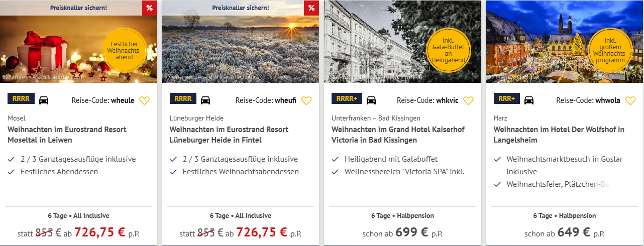The height and width of the screenshot is (246, 644).
Task: Click the percent badge on Lüneburger Heide card
Action: pyautogui.click(x=311, y=8)
